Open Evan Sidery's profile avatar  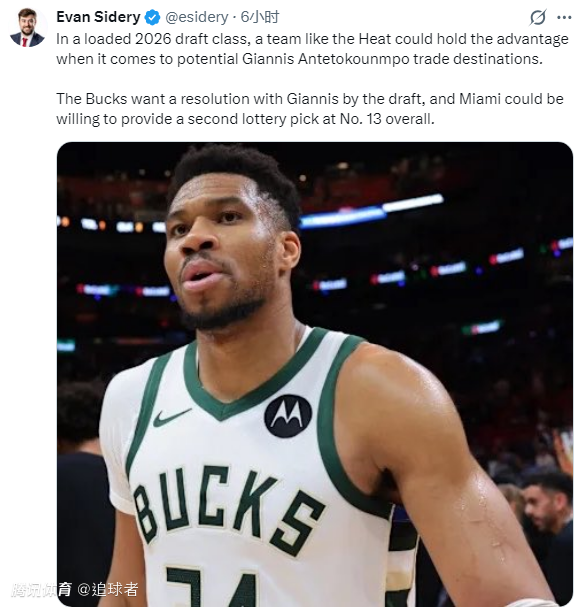27,27
